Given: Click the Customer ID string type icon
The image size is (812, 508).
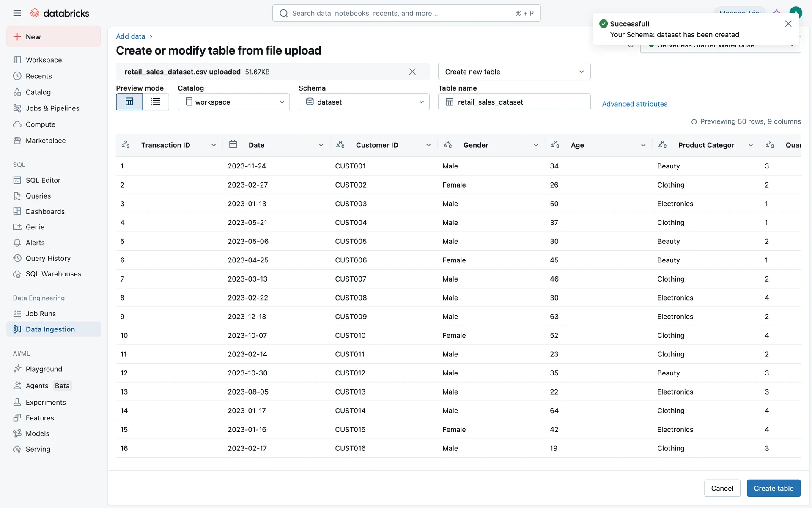Looking at the screenshot, I should (x=340, y=145).
